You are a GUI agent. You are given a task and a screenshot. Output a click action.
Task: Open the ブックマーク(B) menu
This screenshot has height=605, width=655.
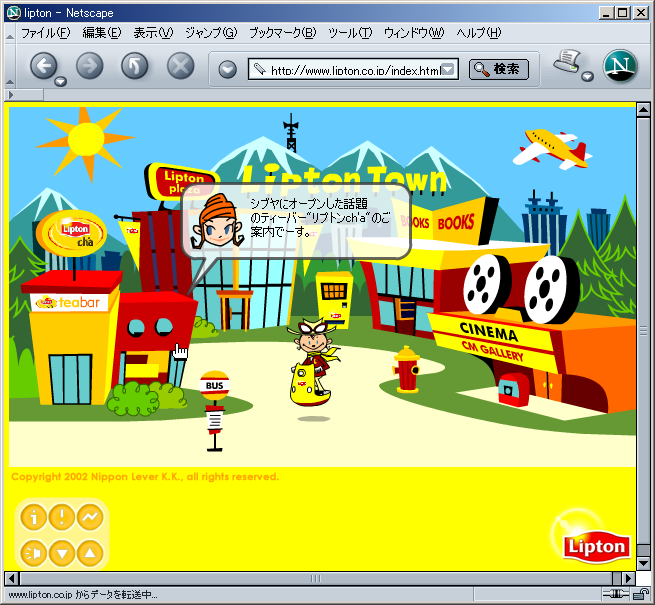coord(282,33)
